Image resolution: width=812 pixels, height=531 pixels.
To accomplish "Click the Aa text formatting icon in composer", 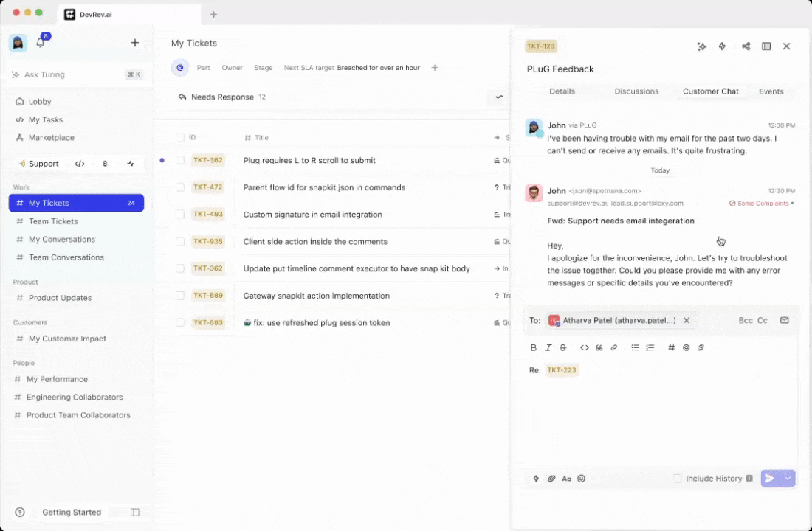I will point(566,478).
